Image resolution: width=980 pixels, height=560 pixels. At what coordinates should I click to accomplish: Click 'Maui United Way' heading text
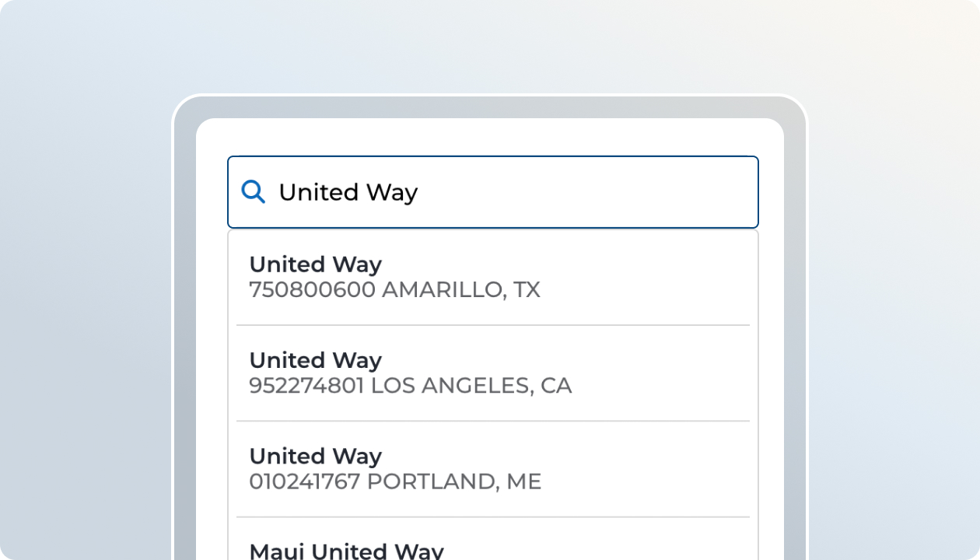pyautogui.click(x=346, y=549)
